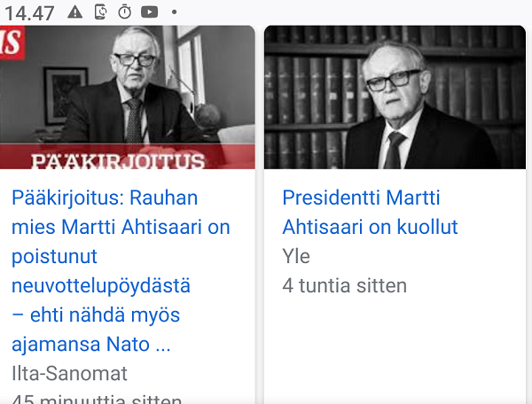Tap the warning triangle status icon
This screenshot has width=532, height=404.
click(x=74, y=12)
